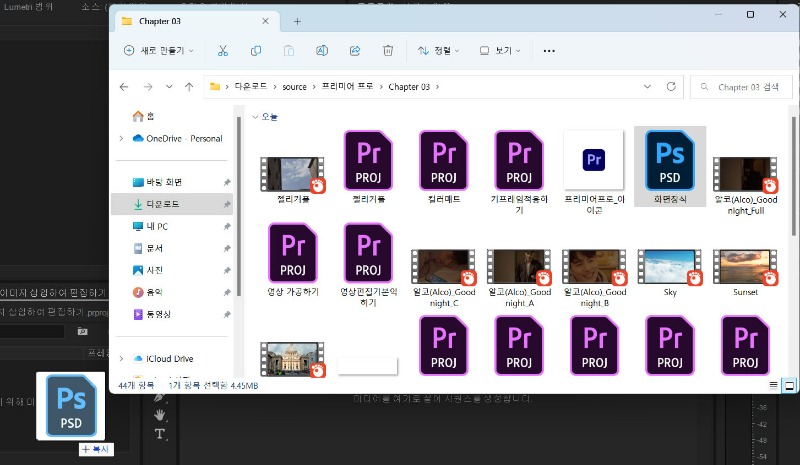Click the Delete trash icon in Explorer toolbar
Viewport: 800px width, 465px height.
[388, 51]
